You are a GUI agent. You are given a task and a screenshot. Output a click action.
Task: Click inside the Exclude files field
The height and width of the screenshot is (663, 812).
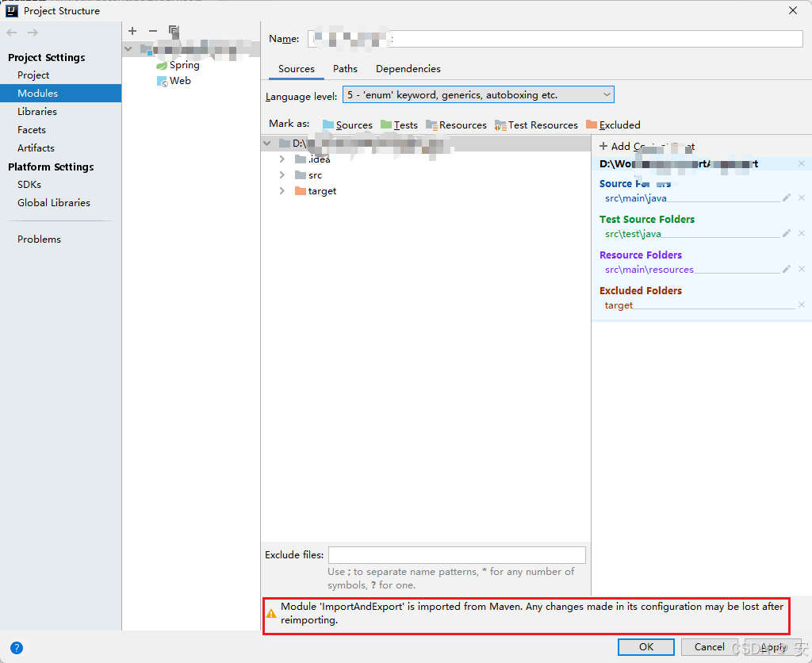click(457, 554)
